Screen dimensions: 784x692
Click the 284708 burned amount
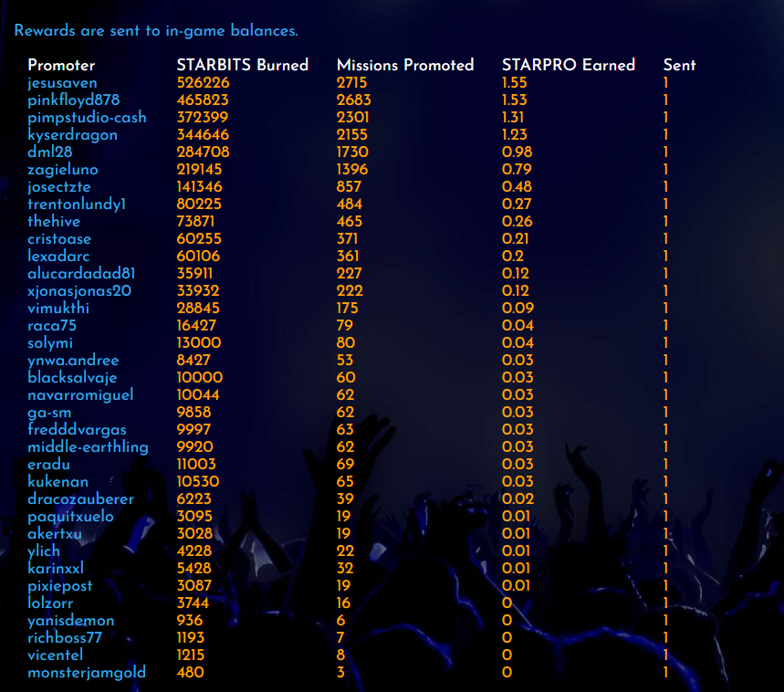[203, 152]
